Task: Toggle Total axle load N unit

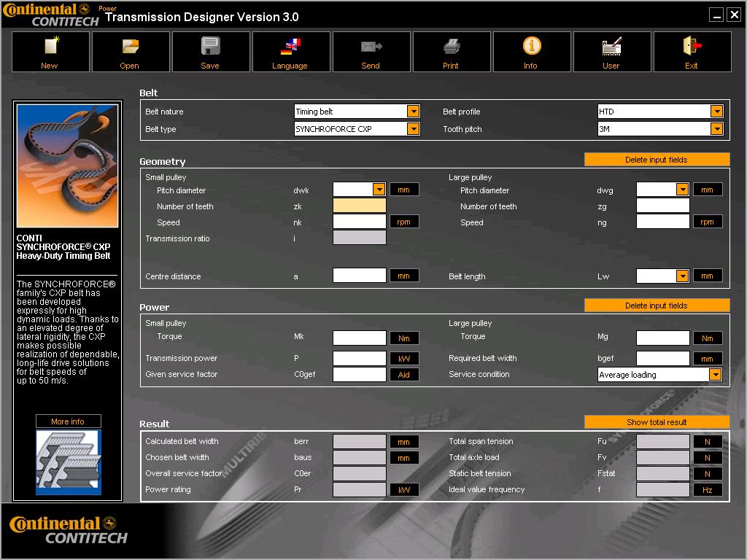Action: (708, 458)
